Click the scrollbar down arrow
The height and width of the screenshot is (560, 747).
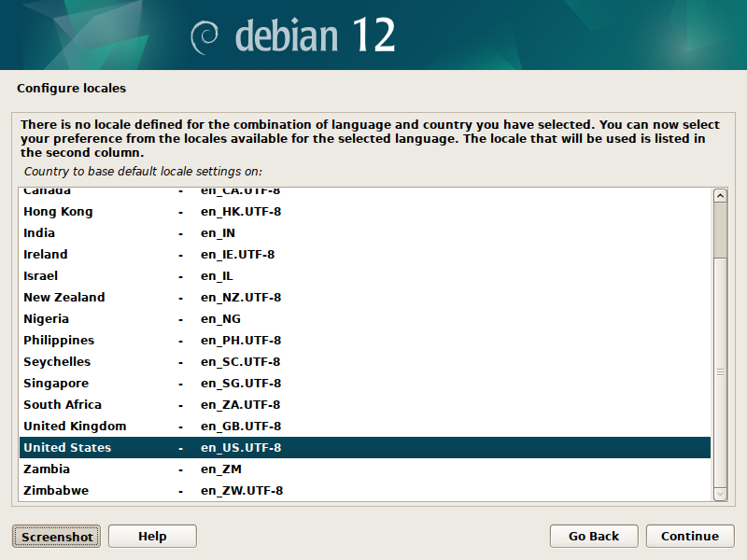tap(720, 495)
